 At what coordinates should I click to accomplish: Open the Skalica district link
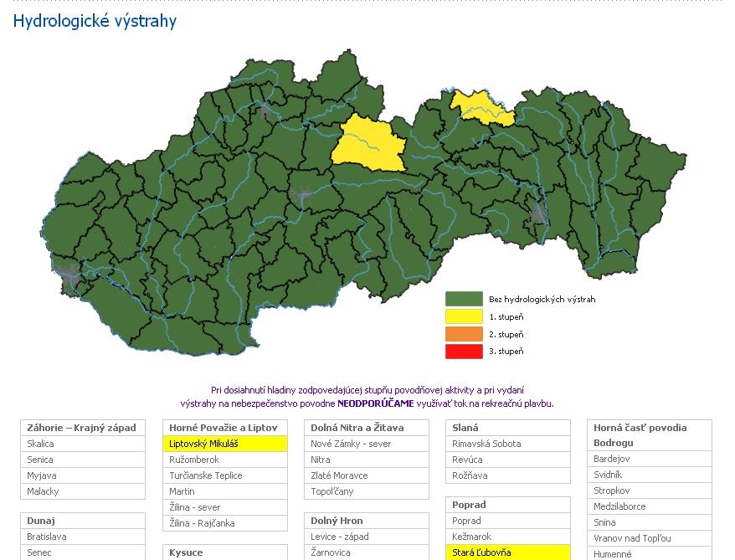click(x=40, y=444)
